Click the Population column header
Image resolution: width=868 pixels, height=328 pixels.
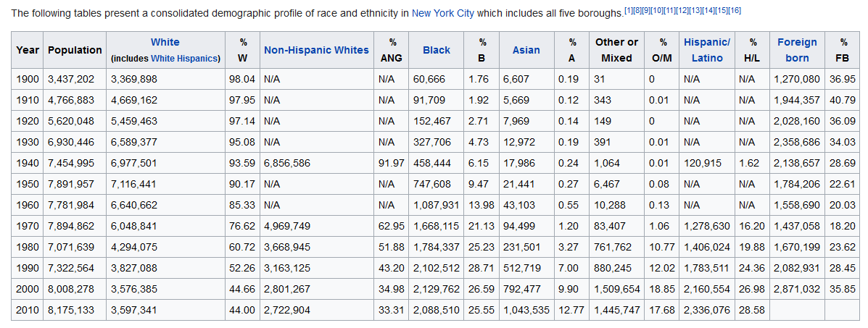(x=75, y=50)
